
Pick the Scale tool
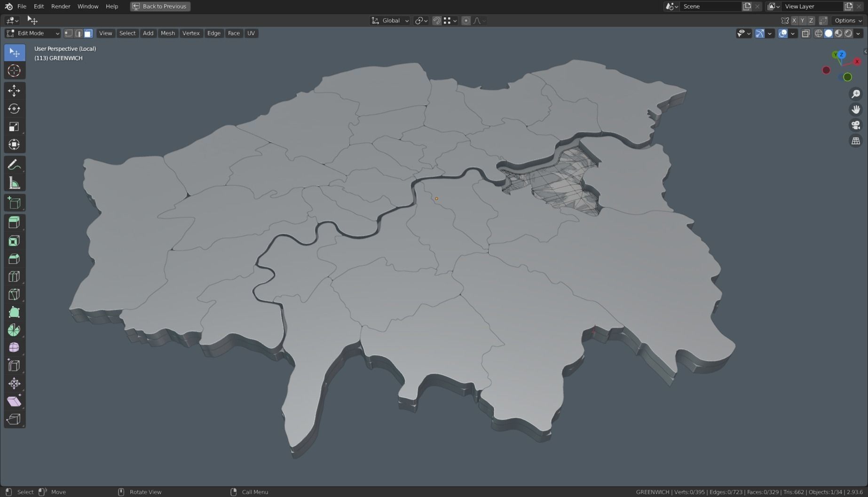pos(14,126)
